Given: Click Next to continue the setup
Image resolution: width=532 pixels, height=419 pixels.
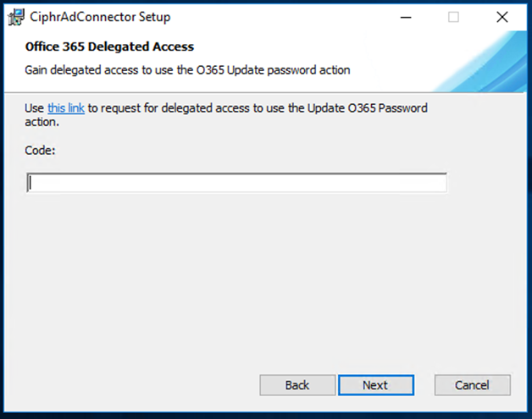Looking at the screenshot, I should coord(376,385).
